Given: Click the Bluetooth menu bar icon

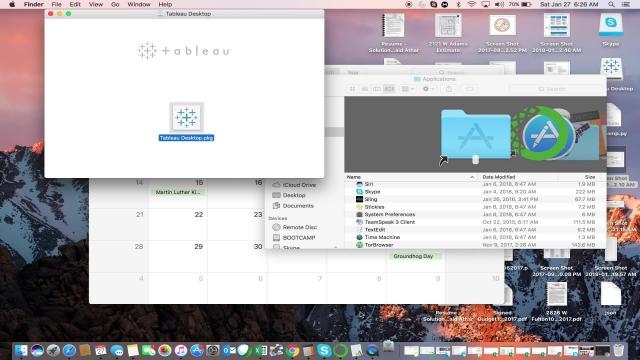Looking at the screenshot, I should [x=458, y=4].
